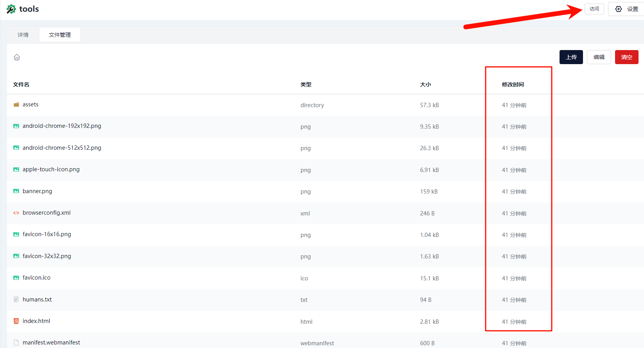Click the browserconfig.xml code icon

(x=16, y=213)
